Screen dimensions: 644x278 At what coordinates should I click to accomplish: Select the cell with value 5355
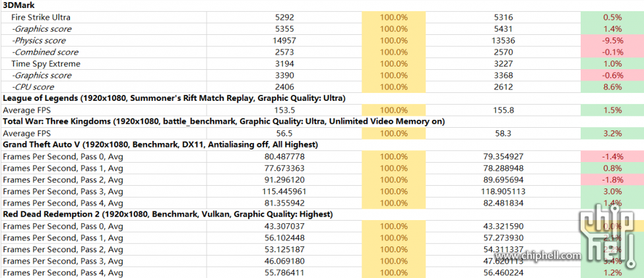tap(284, 29)
